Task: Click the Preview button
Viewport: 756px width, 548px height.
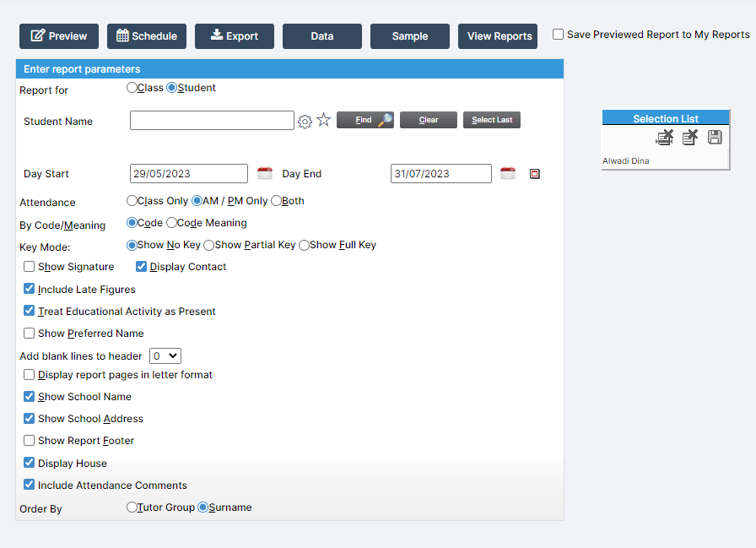Action: tap(59, 36)
